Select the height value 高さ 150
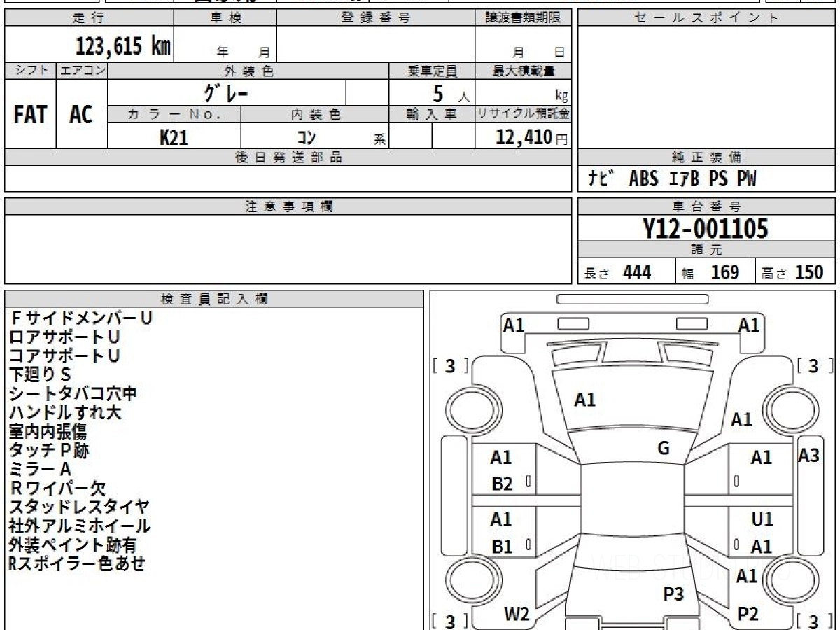Viewport: 840px width, 630px height. pyautogui.click(x=793, y=272)
